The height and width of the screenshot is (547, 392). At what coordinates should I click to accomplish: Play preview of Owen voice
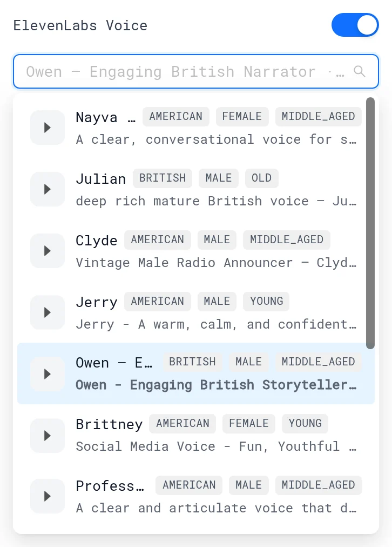pyautogui.click(x=48, y=374)
